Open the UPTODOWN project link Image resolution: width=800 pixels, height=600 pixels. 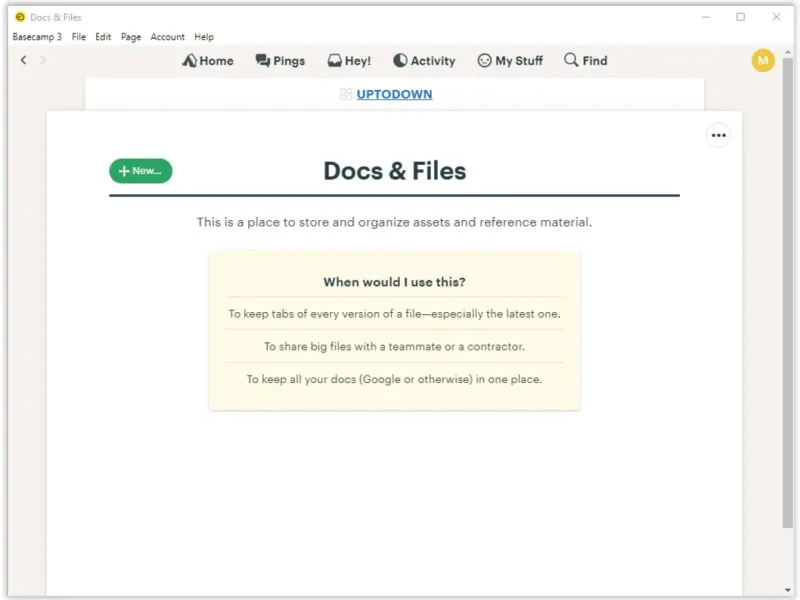[x=394, y=94]
